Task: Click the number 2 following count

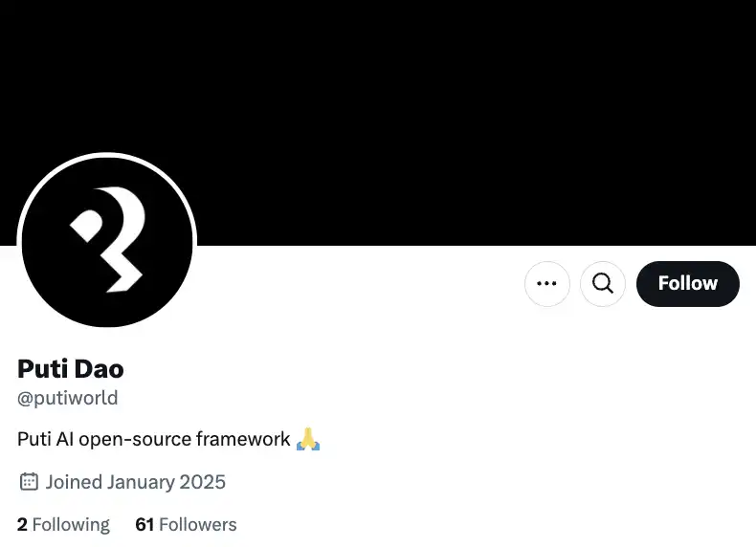Action: coord(22,524)
